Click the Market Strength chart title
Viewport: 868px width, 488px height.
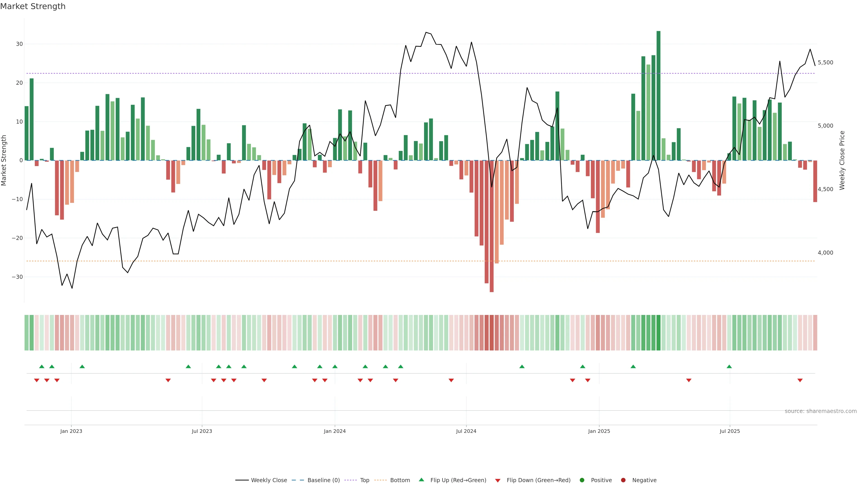coord(33,6)
